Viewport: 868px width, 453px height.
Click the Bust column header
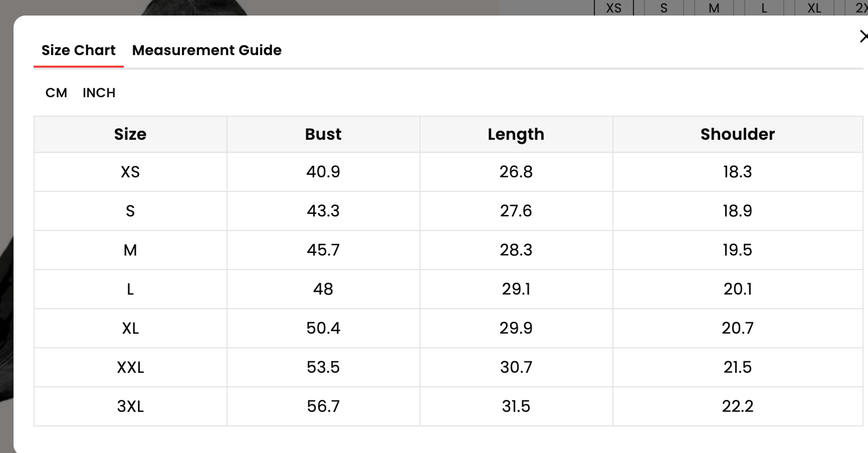[x=323, y=134]
